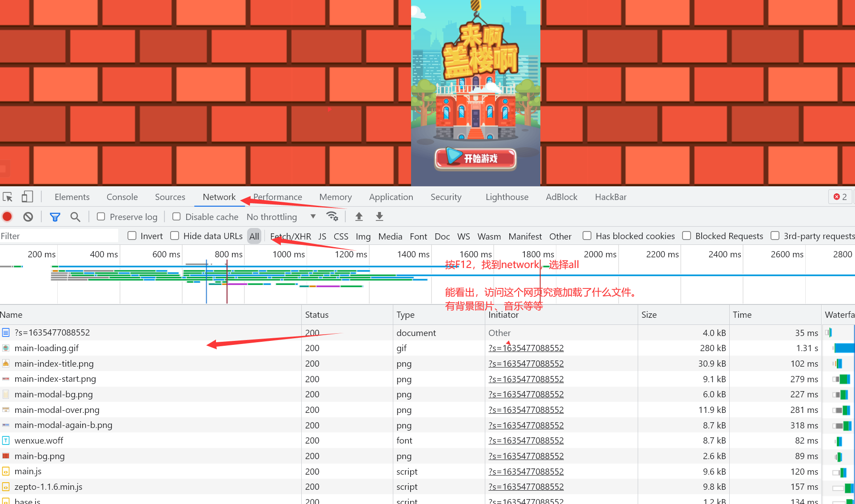Click the inspect element picker icon
Viewport: 855px width, 504px height.
pos(8,197)
